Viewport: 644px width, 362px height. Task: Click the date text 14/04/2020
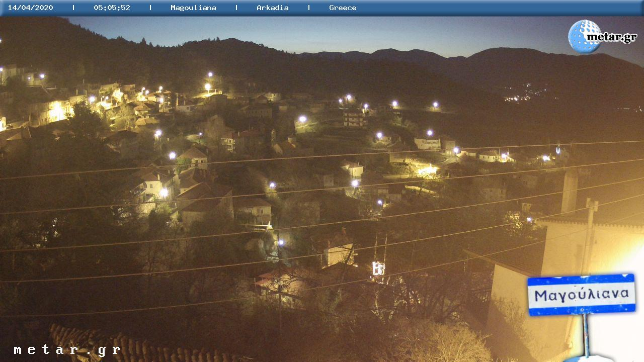30,8
